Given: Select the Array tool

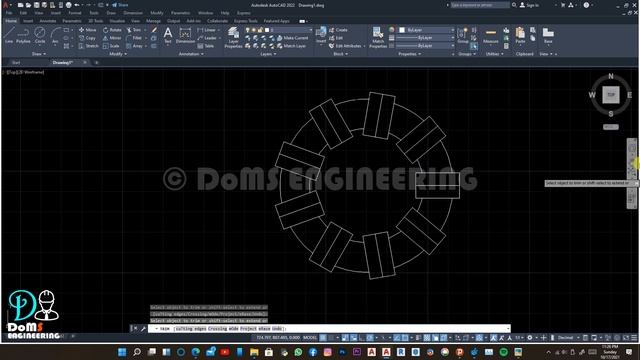Looking at the screenshot, I should [135, 46].
